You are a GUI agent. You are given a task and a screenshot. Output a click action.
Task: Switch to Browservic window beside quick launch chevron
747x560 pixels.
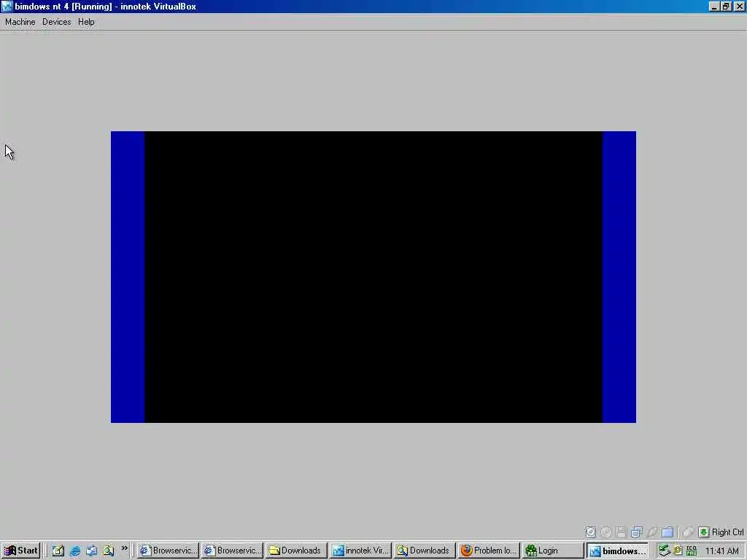(168, 551)
